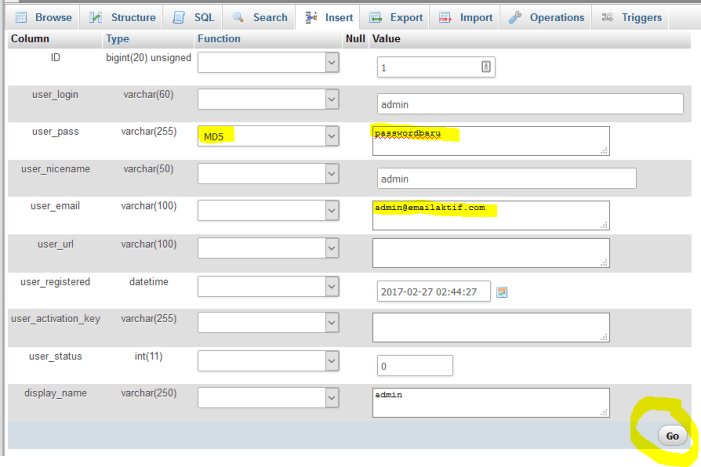The width and height of the screenshot is (701, 467).
Task: Expand function dropdown for user_email row
Action: click(x=268, y=211)
